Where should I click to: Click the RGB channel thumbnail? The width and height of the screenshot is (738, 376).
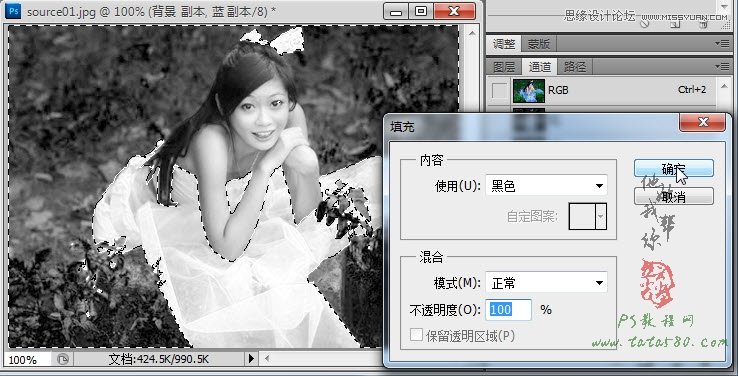pos(529,90)
